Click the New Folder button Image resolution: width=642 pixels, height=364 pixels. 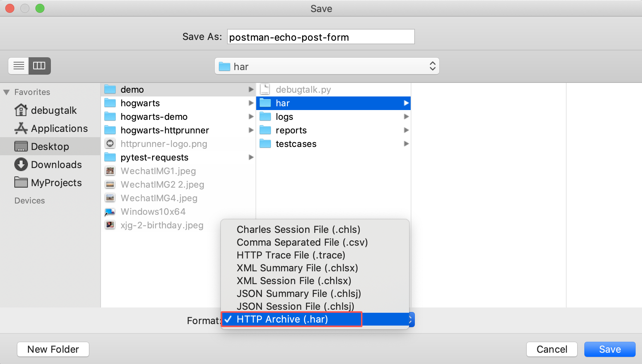coord(53,349)
